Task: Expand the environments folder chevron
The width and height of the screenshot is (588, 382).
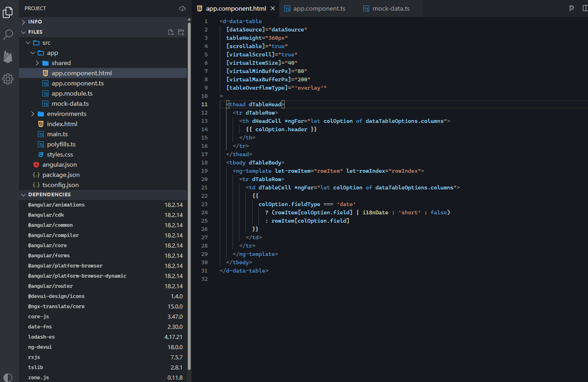Action: 33,114
